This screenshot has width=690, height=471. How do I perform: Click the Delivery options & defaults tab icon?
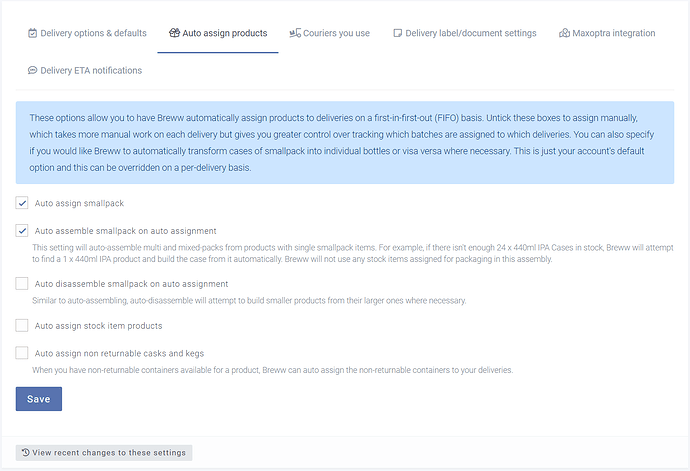click(33, 34)
